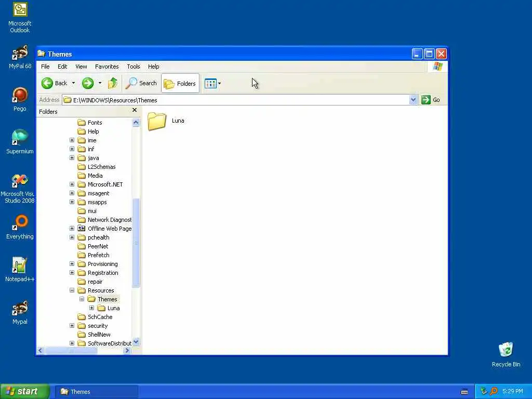Select the Recycle Bin icon
Image resolution: width=532 pixels, height=399 pixels.
point(506,354)
